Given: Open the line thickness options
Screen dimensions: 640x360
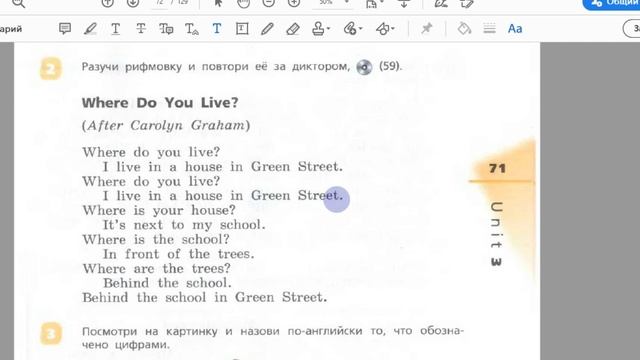Looking at the screenshot, I should coord(489,29).
